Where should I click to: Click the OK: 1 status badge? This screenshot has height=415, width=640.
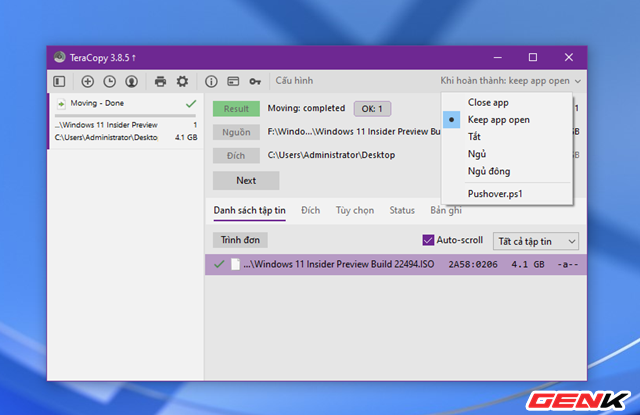point(372,109)
